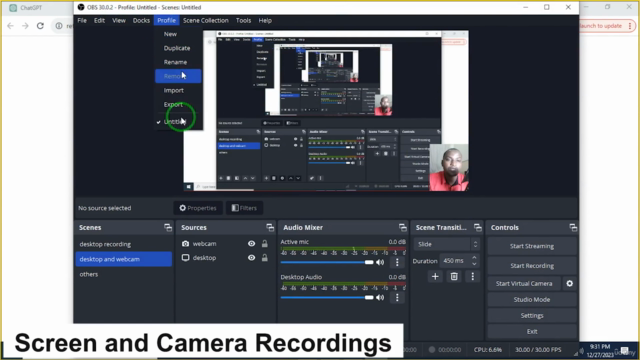The height and width of the screenshot is (360, 640).
Task: Open the File menu
Action: coord(82,20)
